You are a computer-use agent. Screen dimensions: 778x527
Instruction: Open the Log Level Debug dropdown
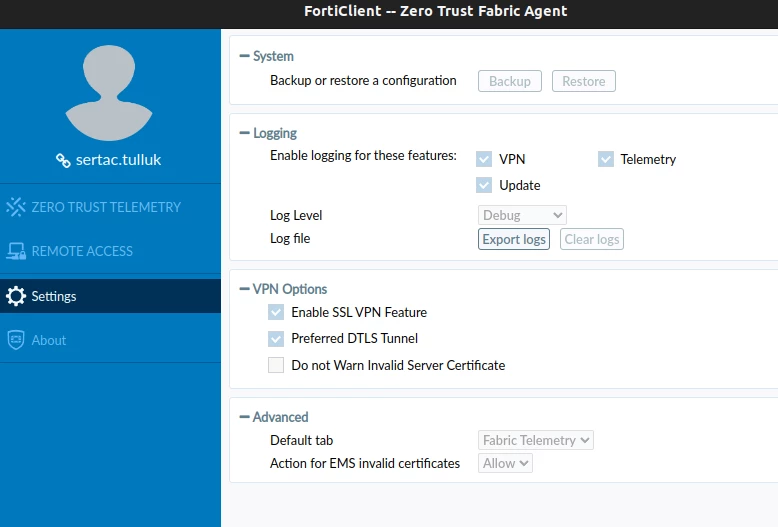tap(522, 215)
